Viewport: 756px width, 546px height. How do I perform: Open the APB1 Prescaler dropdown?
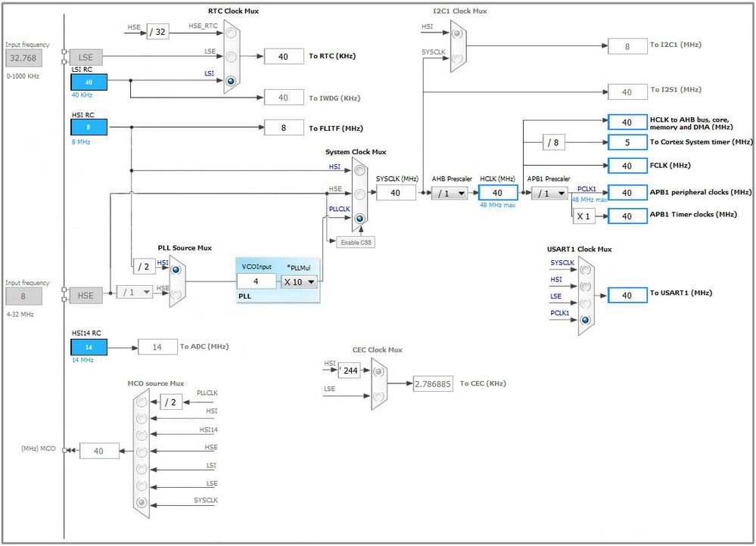click(x=549, y=194)
